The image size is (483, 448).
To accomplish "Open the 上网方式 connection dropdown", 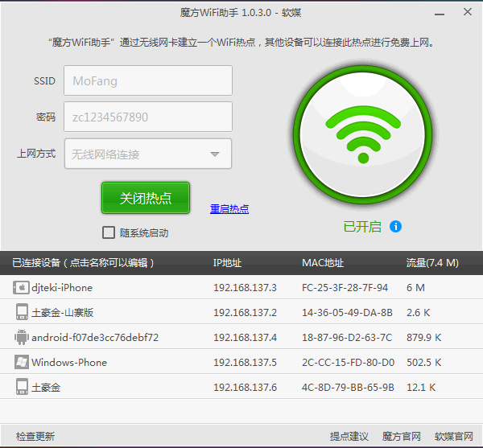I will (x=147, y=154).
